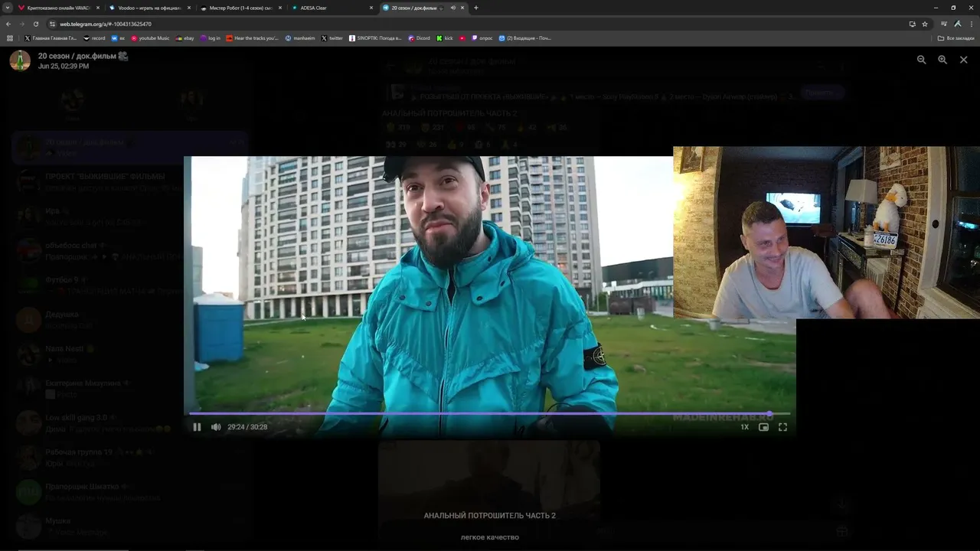Screen dimensions: 980x551
Task: Enable picture-in-picture mode
Action: tap(763, 427)
